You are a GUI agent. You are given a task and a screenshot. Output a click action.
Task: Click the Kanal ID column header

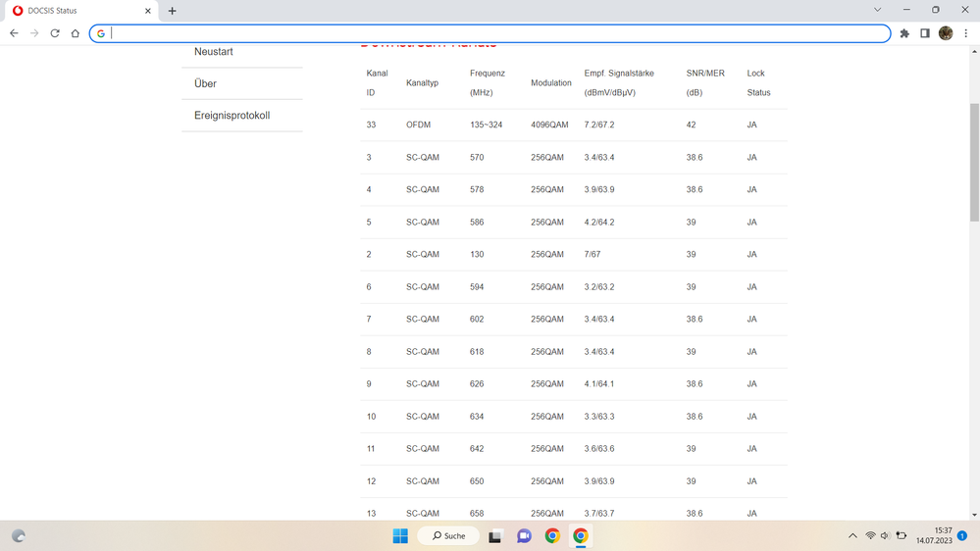(x=377, y=82)
